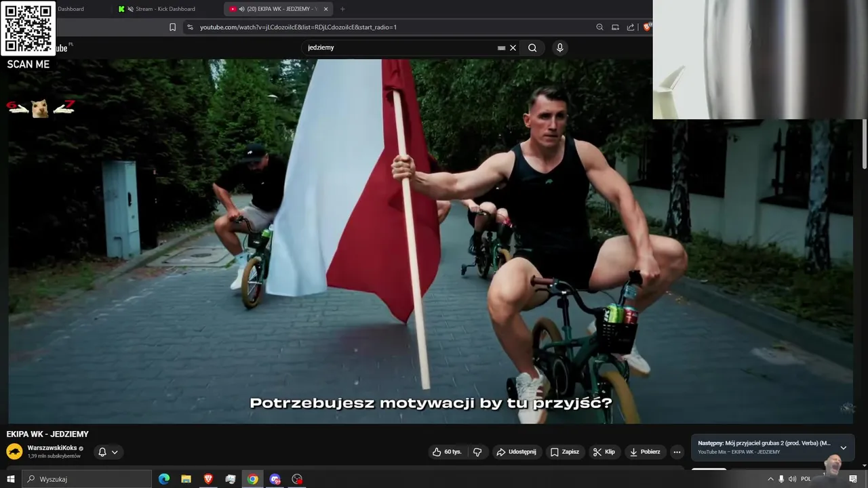Open Windows Start menu
Viewport: 868px width, 488px height.
(11, 479)
